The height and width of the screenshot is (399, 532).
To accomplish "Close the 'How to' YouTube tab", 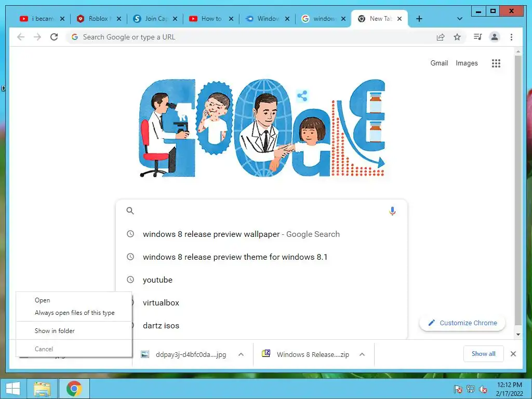I will [x=231, y=19].
